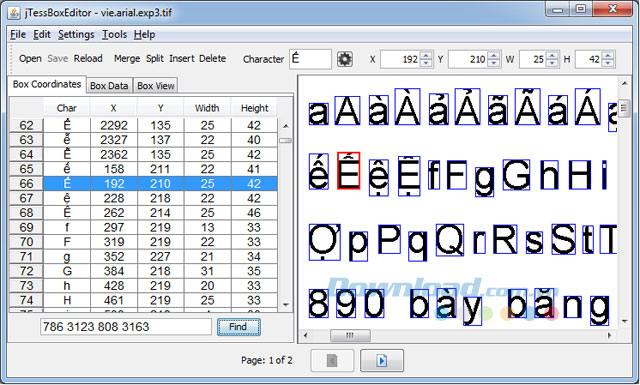Decrease the Y value with down arrow
The height and width of the screenshot is (385, 640).
click(x=493, y=63)
